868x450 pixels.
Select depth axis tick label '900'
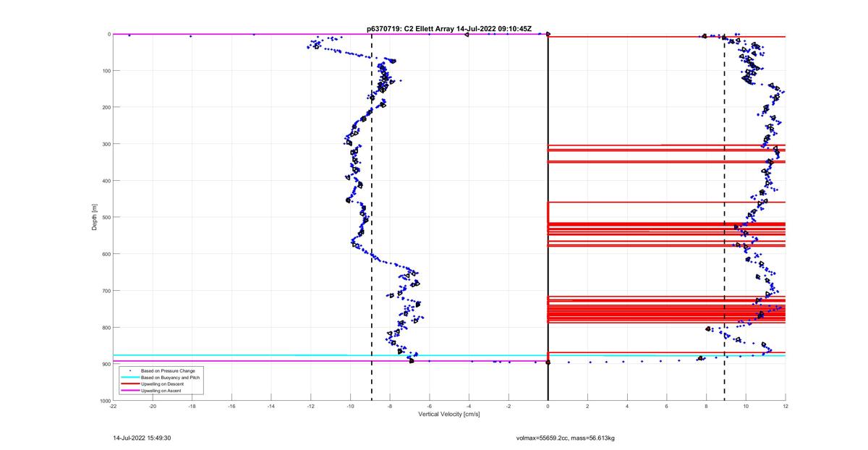click(x=105, y=364)
